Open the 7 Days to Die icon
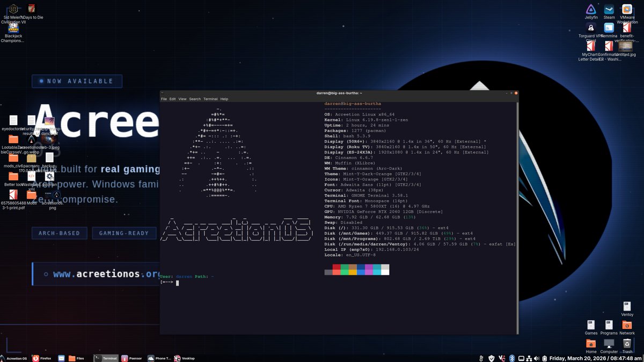Image resolution: width=644 pixels, height=362 pixels. click(x=32, y=9)
